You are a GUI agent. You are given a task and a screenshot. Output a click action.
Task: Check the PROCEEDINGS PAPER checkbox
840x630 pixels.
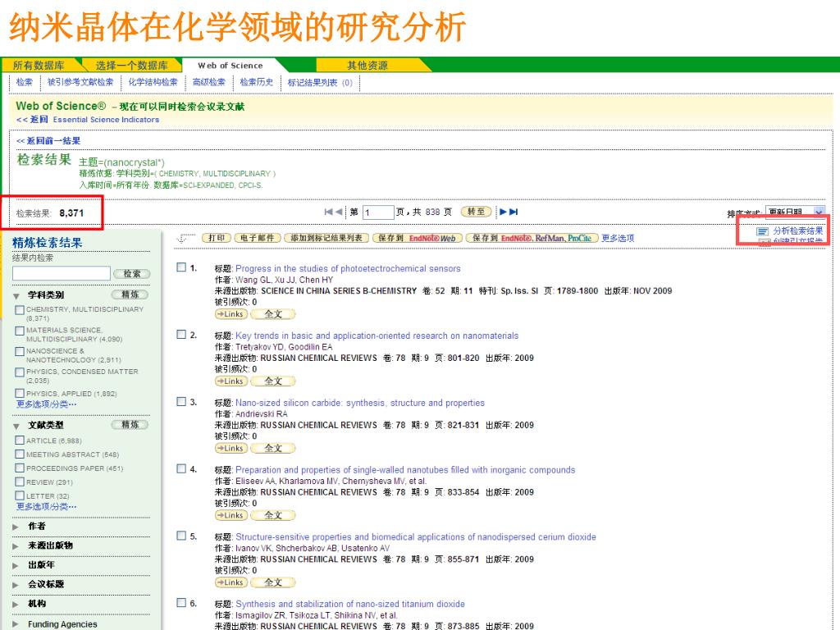click(x=20, y=468)
